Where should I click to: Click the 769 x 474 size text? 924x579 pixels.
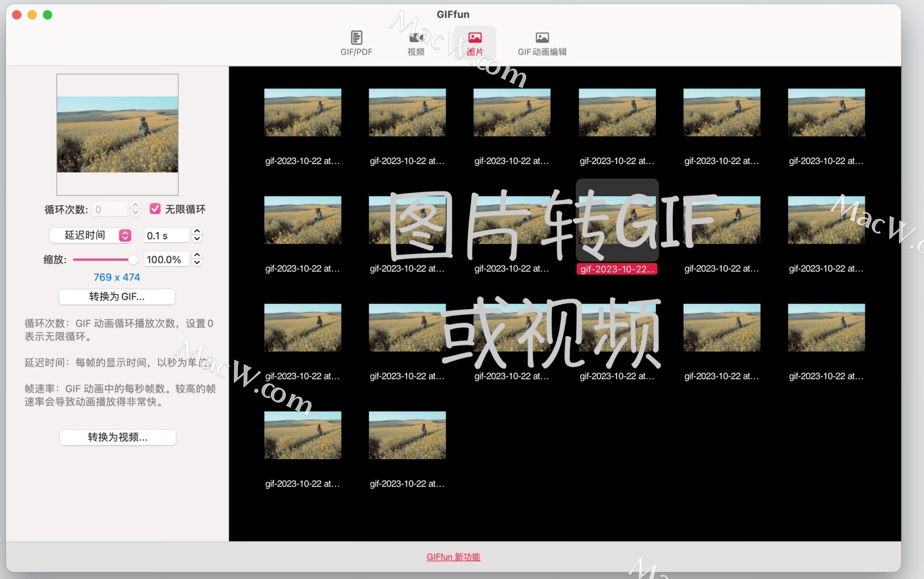coord(117,277)
